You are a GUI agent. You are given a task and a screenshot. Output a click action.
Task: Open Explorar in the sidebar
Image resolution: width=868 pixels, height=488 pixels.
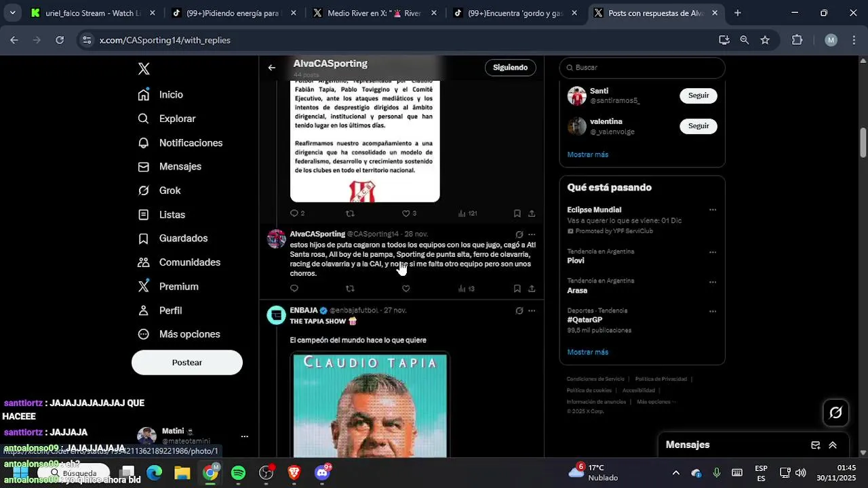click(x=167, y=119)
